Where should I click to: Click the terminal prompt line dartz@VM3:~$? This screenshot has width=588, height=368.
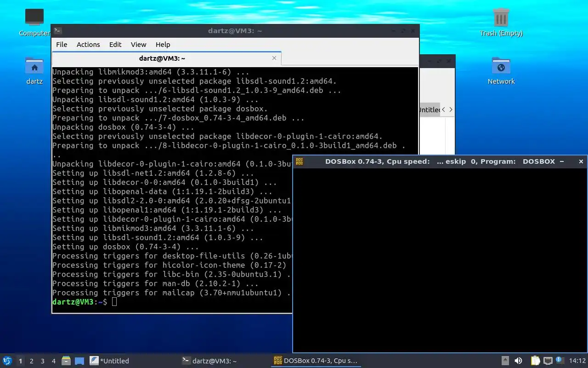pyautogui.click(x=80, y=302)
